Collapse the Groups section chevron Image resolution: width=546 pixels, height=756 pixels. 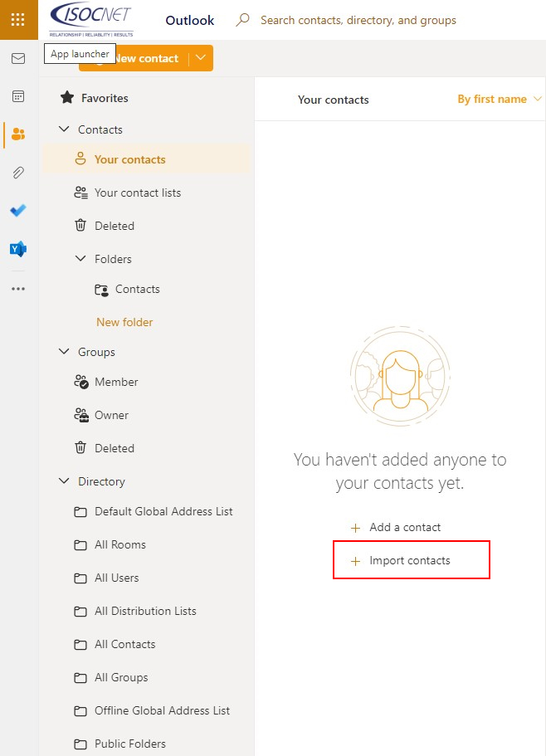coord(64,352)
